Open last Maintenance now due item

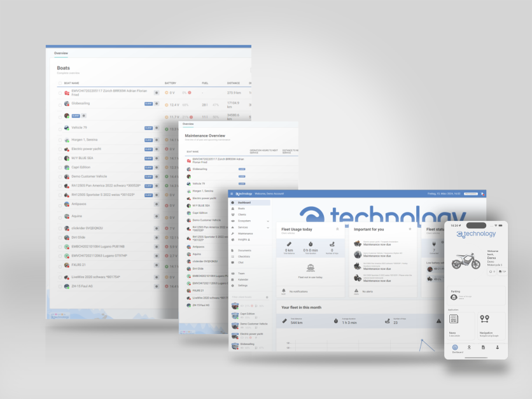[x=382, y=278]
